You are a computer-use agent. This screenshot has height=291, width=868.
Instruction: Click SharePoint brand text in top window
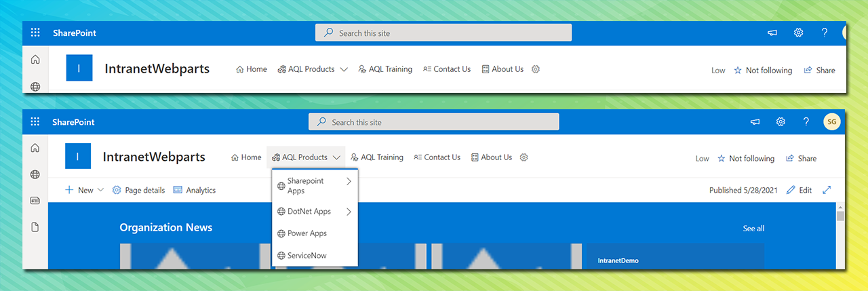coord(75,33)
